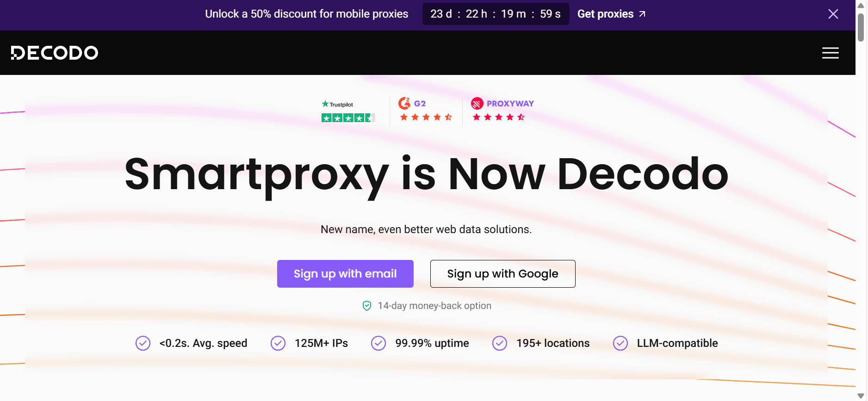Click the Decodo logo
The width and height of the screenshot is (868, 401).
[55, 53]
